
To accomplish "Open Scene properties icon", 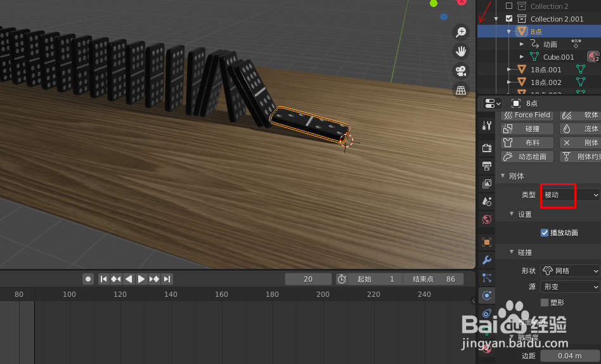I will (487, 202).
